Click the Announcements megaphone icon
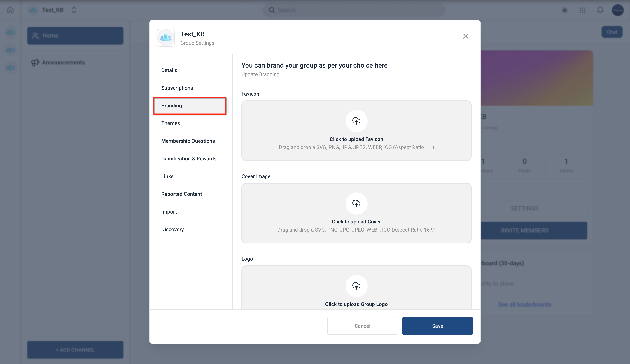Image resolution: width=630 pixels, height=364 pixels. 35,62
